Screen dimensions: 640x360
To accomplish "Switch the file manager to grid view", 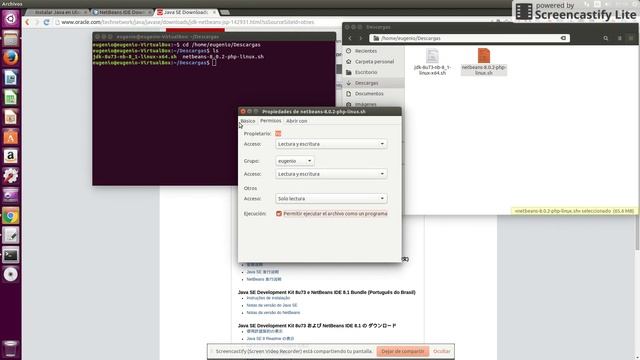I will click(631, 38).
